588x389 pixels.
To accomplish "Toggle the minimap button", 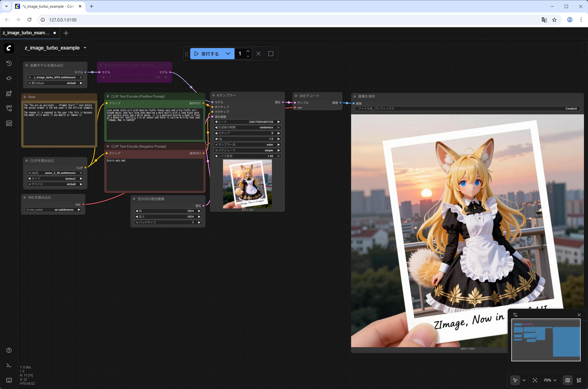I will (567, 380).
